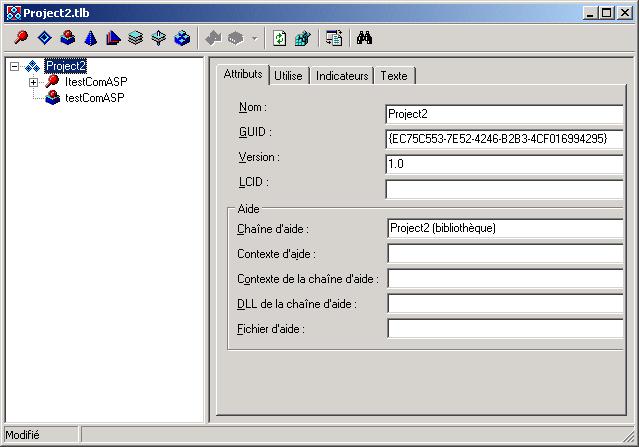Click the Version input field
The width and height of the screenshot is (639, 447).
503,164
